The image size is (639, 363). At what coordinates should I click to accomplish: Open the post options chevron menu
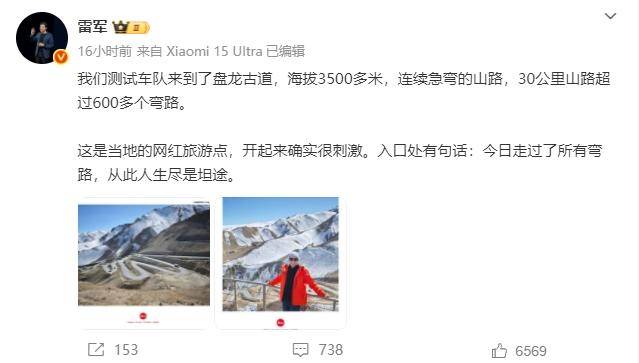[610, 16]
